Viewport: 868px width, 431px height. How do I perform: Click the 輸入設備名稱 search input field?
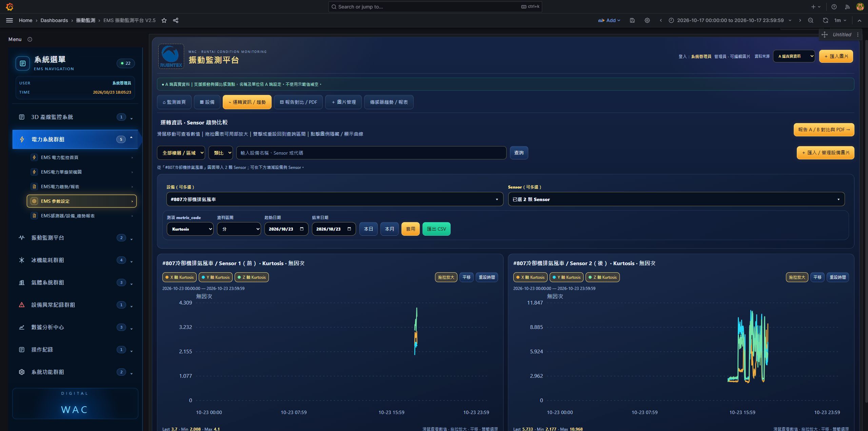371,153
